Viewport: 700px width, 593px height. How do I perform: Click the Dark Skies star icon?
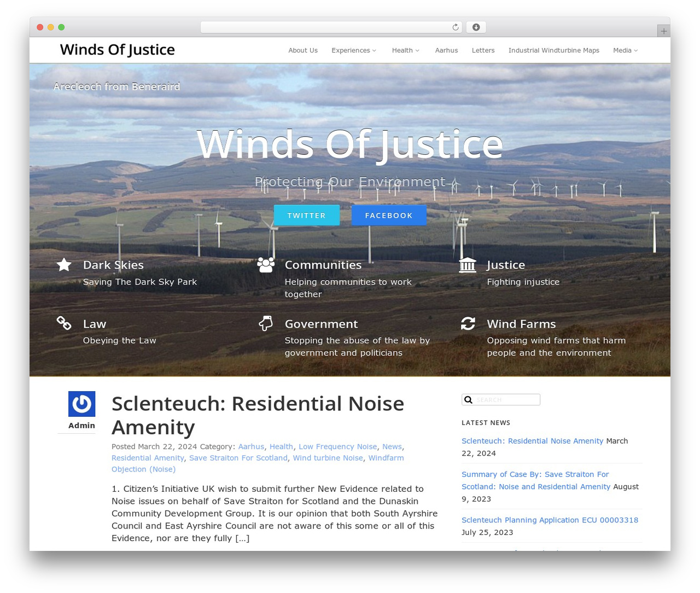[64, 265]
